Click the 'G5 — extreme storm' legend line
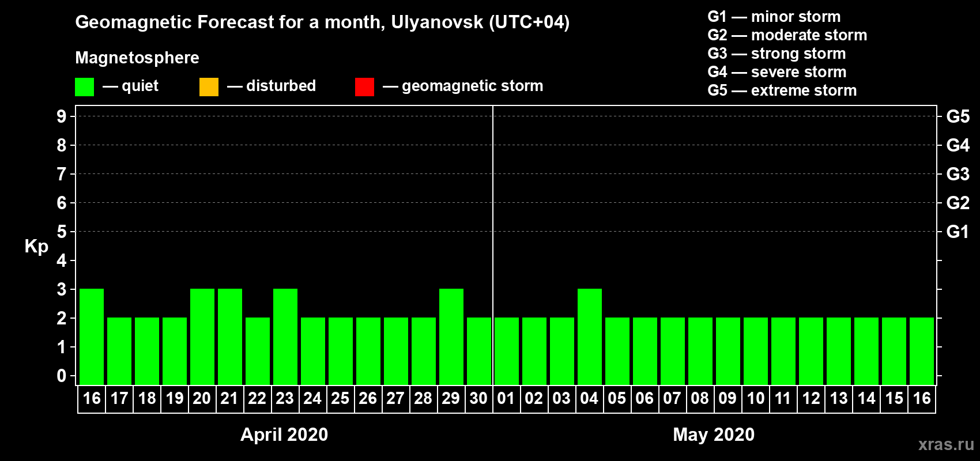Screen dimensions: 980x461 coord(782,90)
